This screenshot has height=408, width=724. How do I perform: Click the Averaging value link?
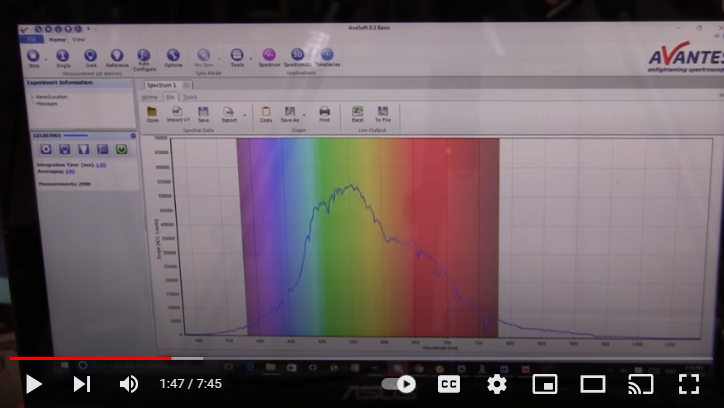[x=70, y=172]
